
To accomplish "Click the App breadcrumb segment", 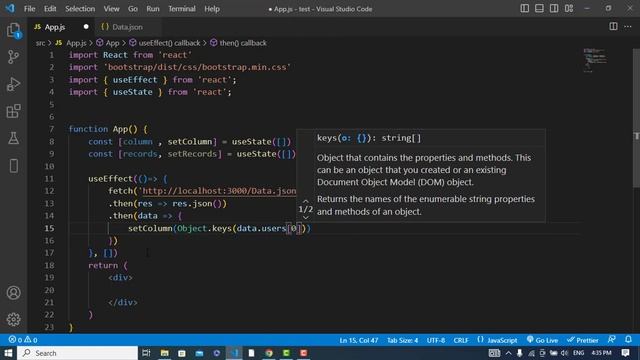I will [x=112, y=43].
